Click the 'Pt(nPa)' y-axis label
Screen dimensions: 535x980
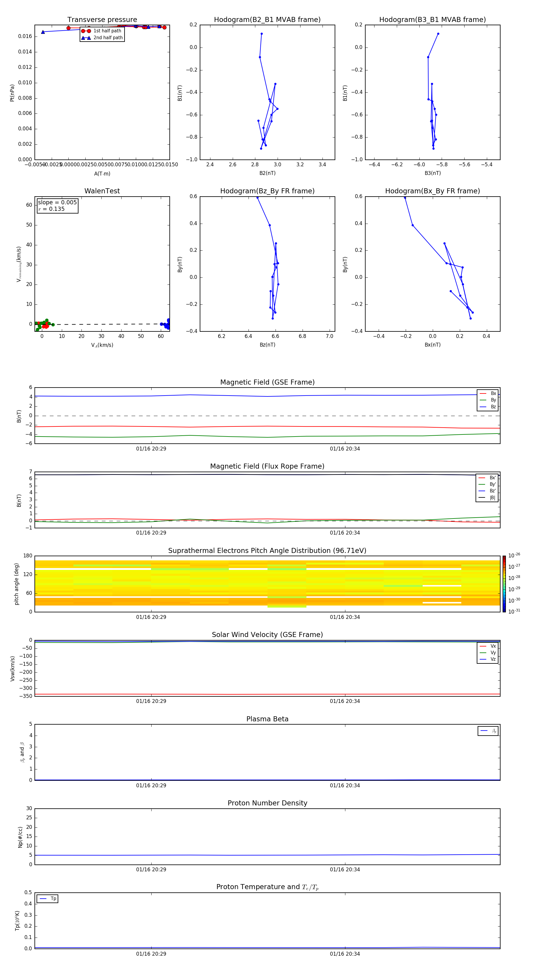click(x=12, y=92)
